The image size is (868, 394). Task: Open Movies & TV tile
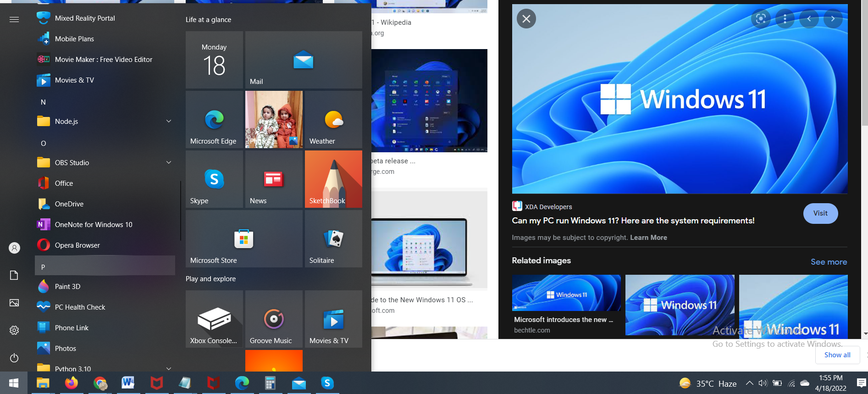(333, 319)
